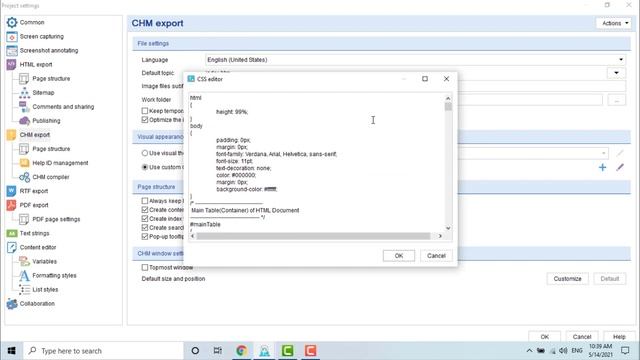This screenshot has width=640, height=360.
Task: Click OK in the CSS editor
Action: coord(399,256)
